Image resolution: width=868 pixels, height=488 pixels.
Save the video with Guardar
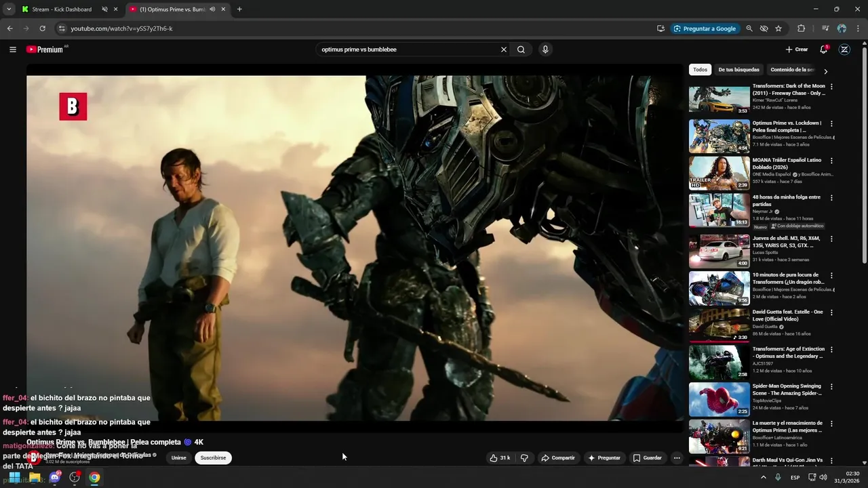pyautogui.click(x=647, y=458)
